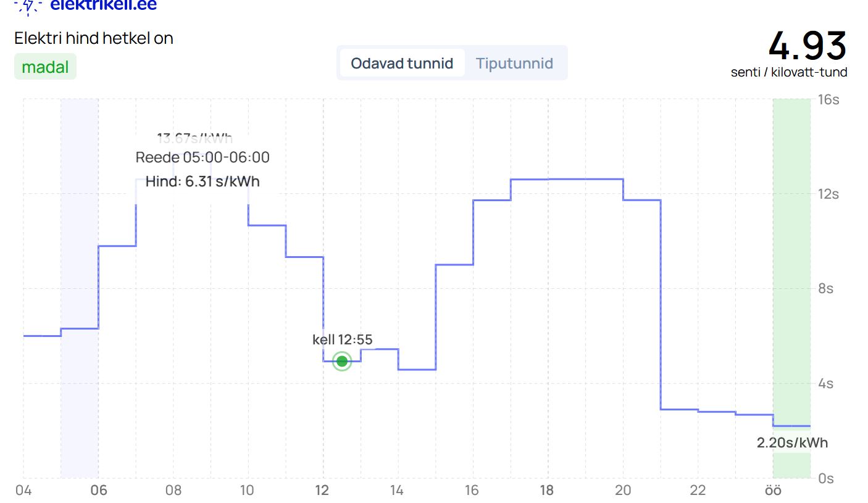Click the green current-time marker dot
This screenshot has height=503, width=868.
(x=342, y=361)
